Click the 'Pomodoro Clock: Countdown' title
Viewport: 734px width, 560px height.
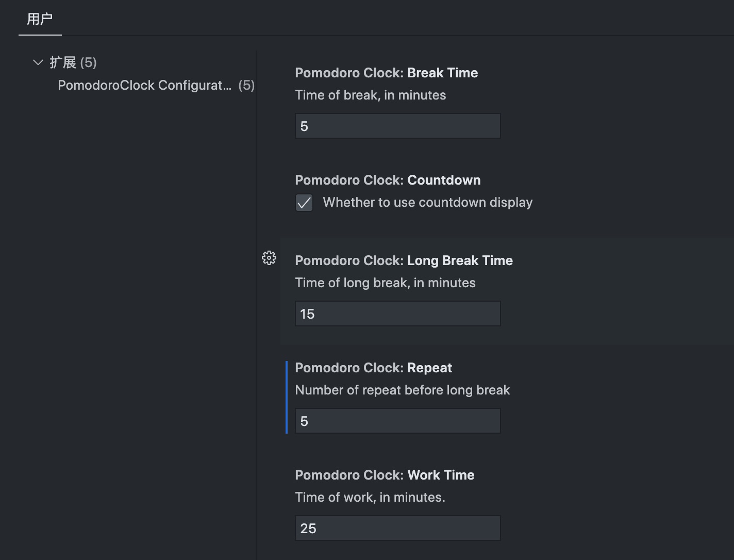coord(388,180)
